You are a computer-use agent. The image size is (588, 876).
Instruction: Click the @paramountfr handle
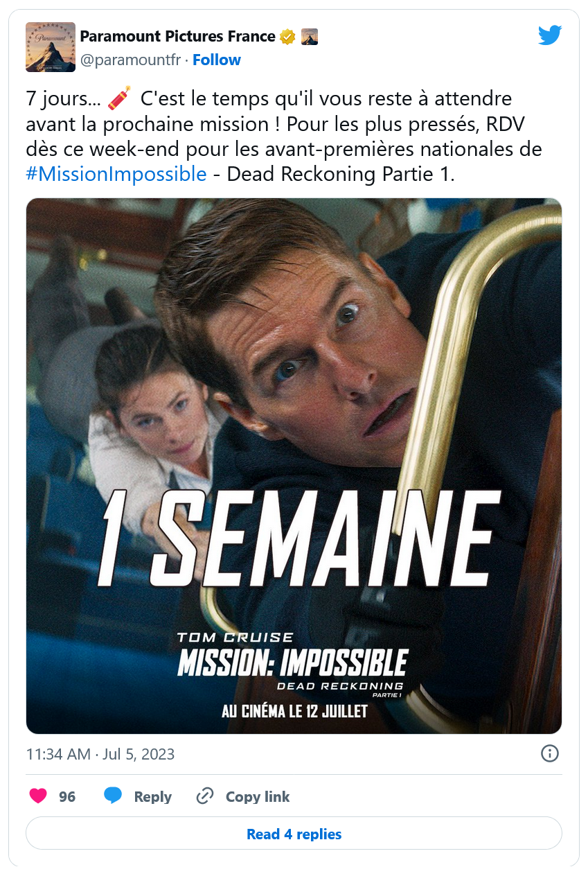[130, 60]
